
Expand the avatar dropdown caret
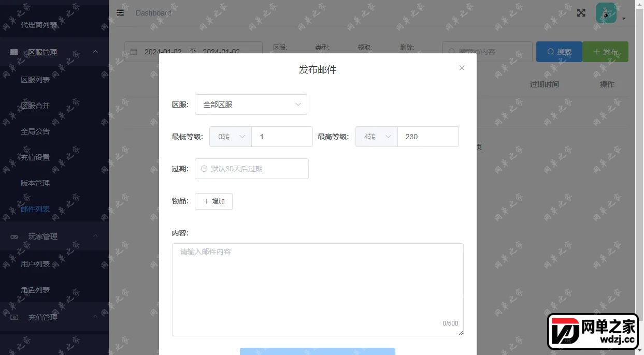tap(624, 19)
